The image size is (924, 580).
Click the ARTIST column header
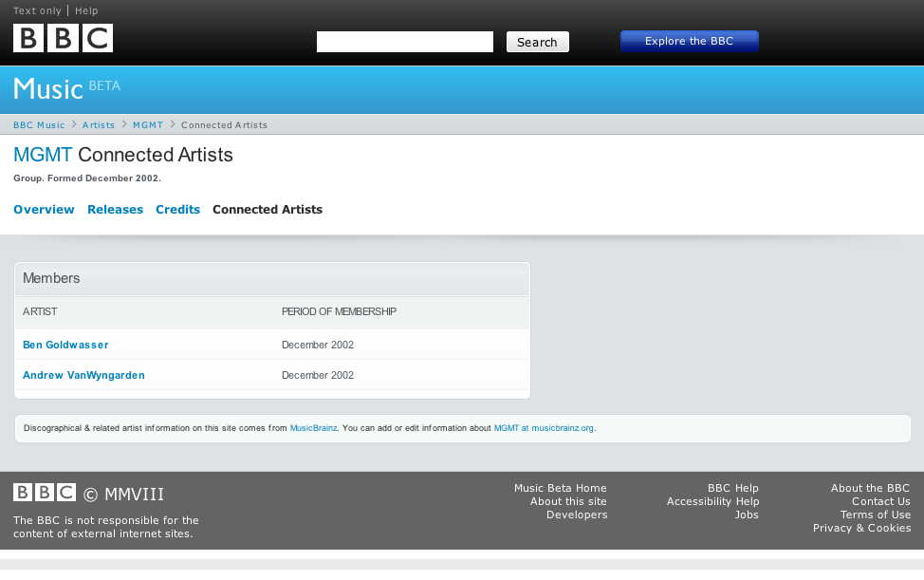click(40, 311)
